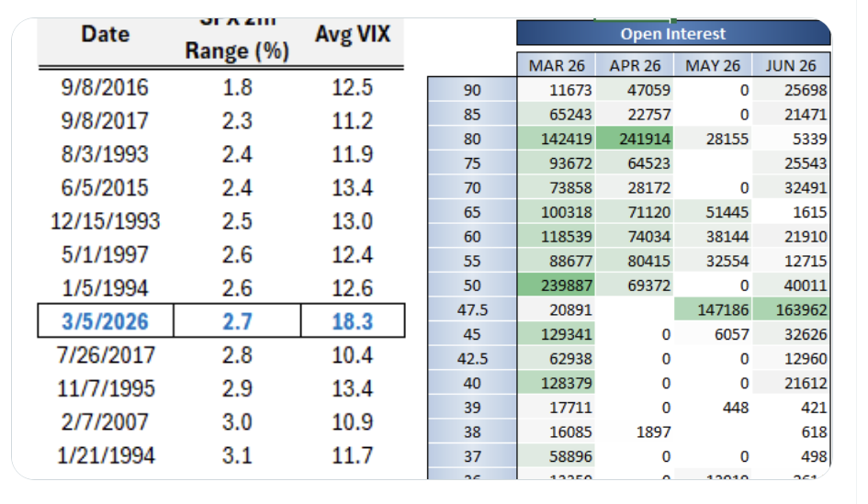Image resolution: width=868 pixels, height=504 pixels.
Task: Click the 42.5 strike row label
Action: (x=471, y=359)
